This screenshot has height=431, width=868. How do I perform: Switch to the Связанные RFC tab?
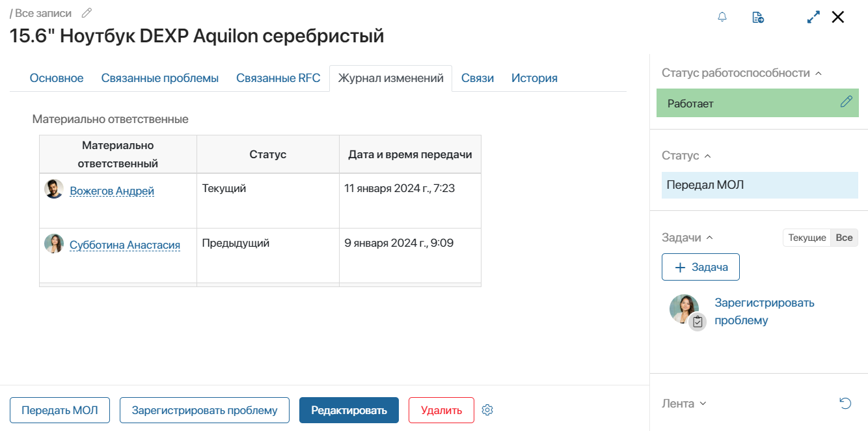tap(278, 78)
